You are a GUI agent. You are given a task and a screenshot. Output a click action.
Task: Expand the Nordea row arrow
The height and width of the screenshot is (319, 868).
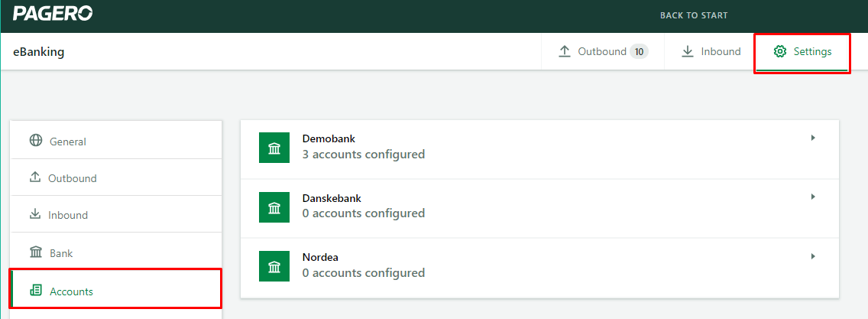(813, 256)
